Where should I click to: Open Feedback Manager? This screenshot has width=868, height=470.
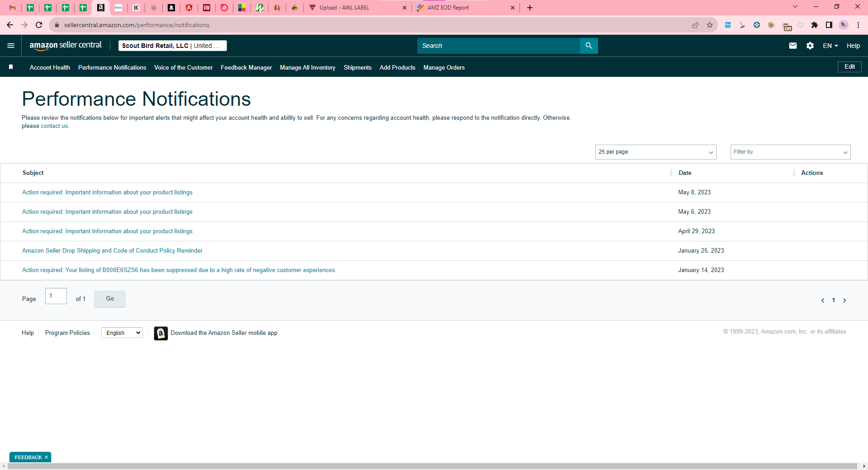click(x=246, y=67)
